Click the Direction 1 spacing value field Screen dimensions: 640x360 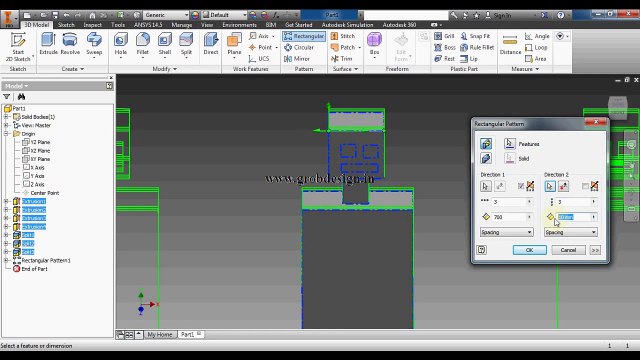[512, 217]
